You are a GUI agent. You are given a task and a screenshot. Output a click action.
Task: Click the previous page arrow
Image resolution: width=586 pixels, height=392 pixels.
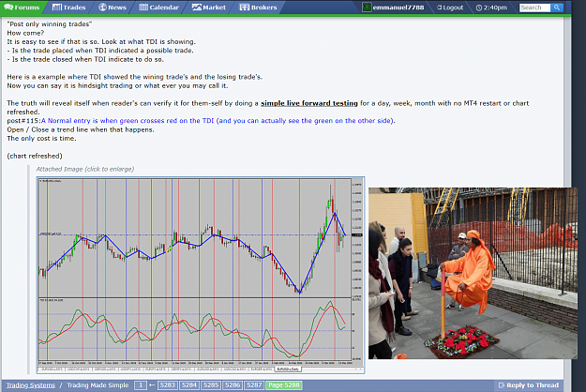(152, 385)
